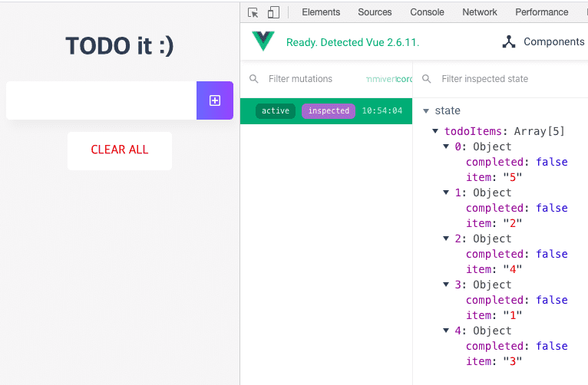Image resolution: width=588 pixels, height=385 pixels.
Task: Click the add todo plus icon button
Action: (215, 100)
